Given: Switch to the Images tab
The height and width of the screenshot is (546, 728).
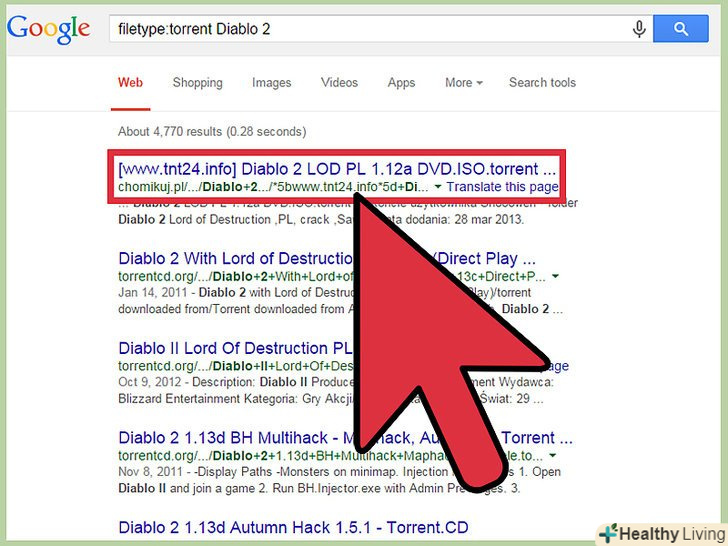Looking at the screenshot, I should (x=272, y=83).
